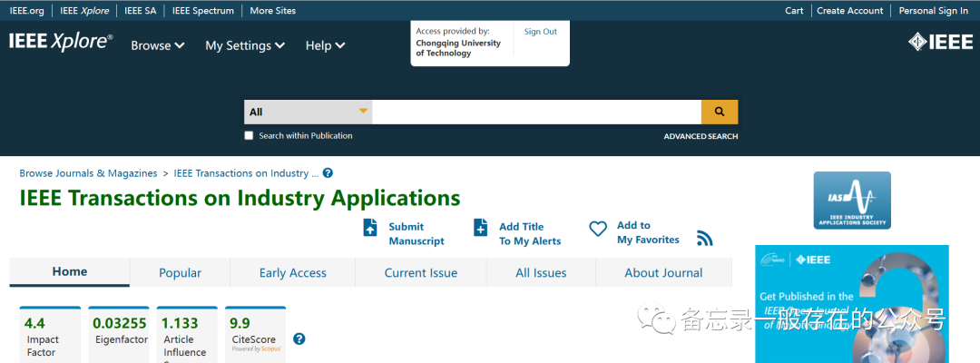Click the help icon next to CiteScore
The width and height of the screenshot is (980, 363).
point(299,339)
